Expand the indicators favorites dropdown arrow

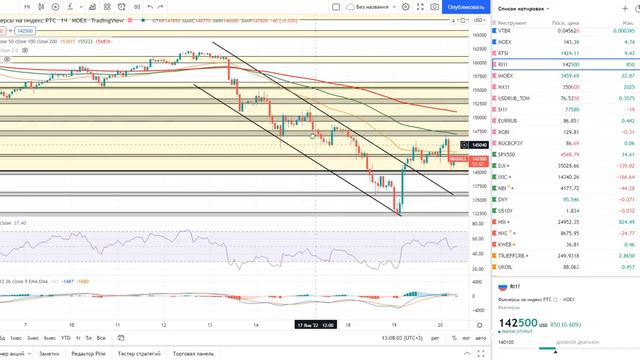click(81, 7)
